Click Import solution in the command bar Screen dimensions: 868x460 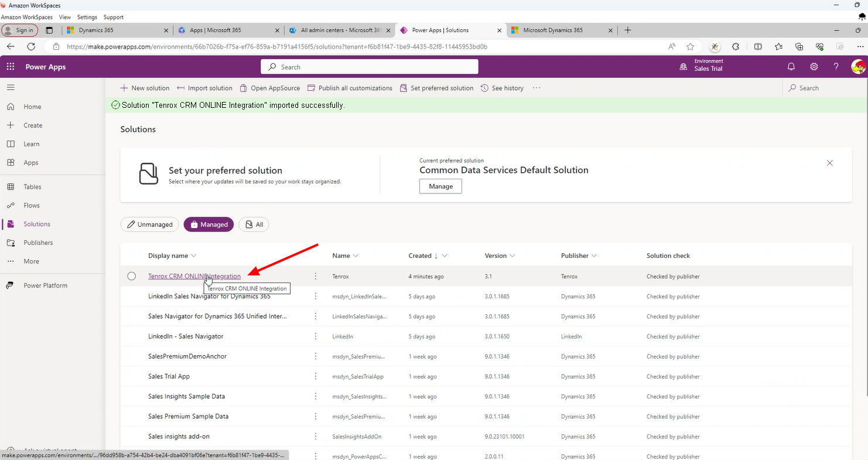[x=204, y=88]
